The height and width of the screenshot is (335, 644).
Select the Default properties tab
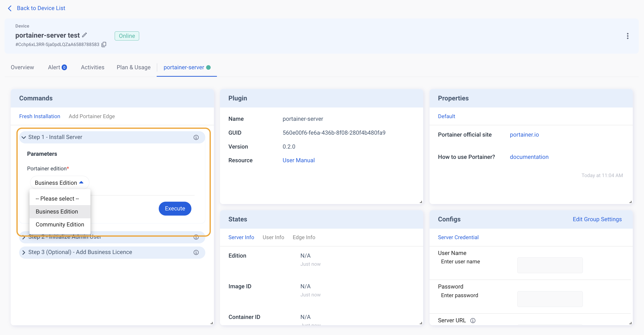(x=446, y=116)
